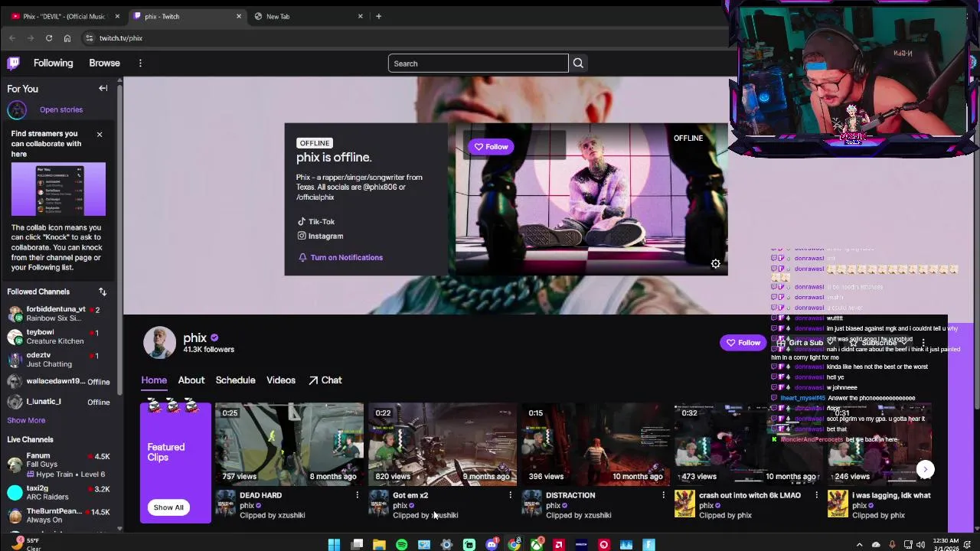Screen dimensions: 980x551
Task: Follow phix from the offline banner
Action: (x=491, y=147)
